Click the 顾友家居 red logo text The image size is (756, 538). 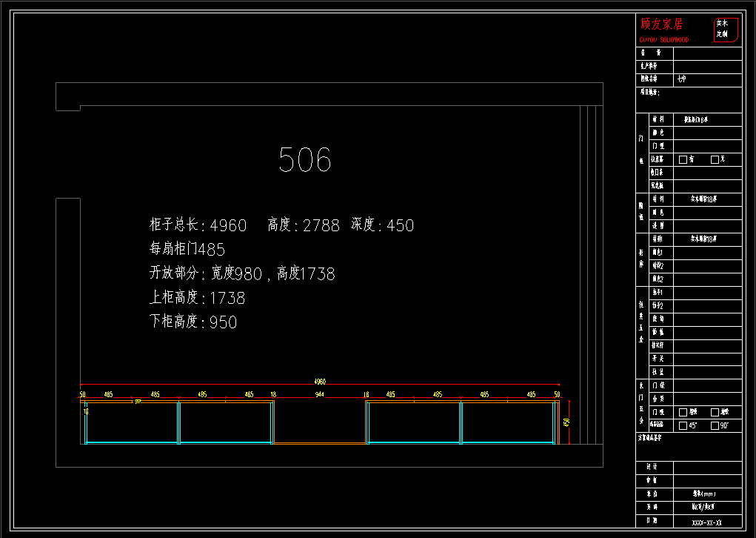(662, 24)
